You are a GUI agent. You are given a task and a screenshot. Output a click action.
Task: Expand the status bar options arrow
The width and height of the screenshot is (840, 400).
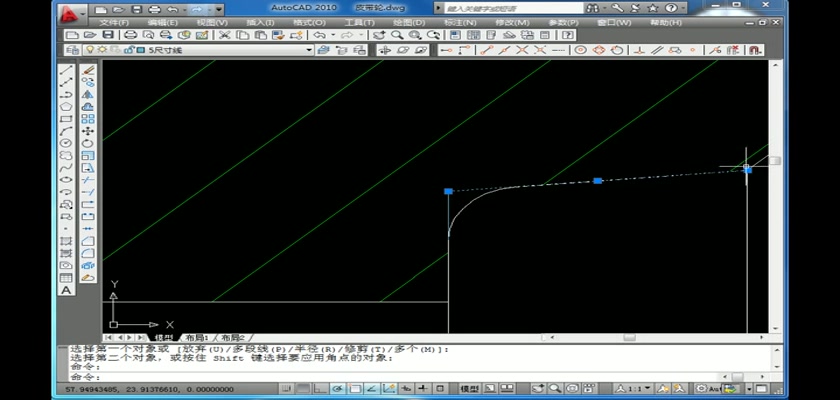tap(749, 388)
